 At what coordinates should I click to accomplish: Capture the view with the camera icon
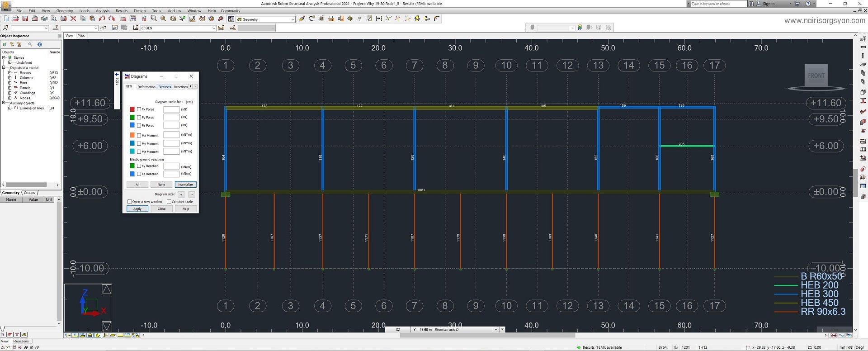pyautogui.click(x=63, y=19)
